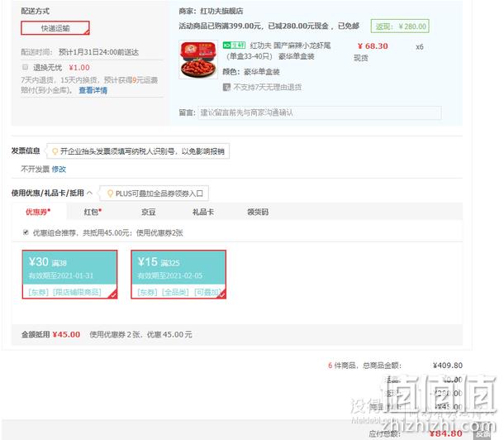Viewport: 504px width, 440px height.
Task: Click the no 7-day return notice icon
Action: [x=226, y=87]
